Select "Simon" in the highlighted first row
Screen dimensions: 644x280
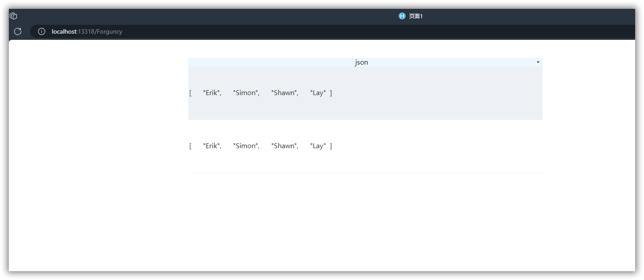(x=246, y=93)
